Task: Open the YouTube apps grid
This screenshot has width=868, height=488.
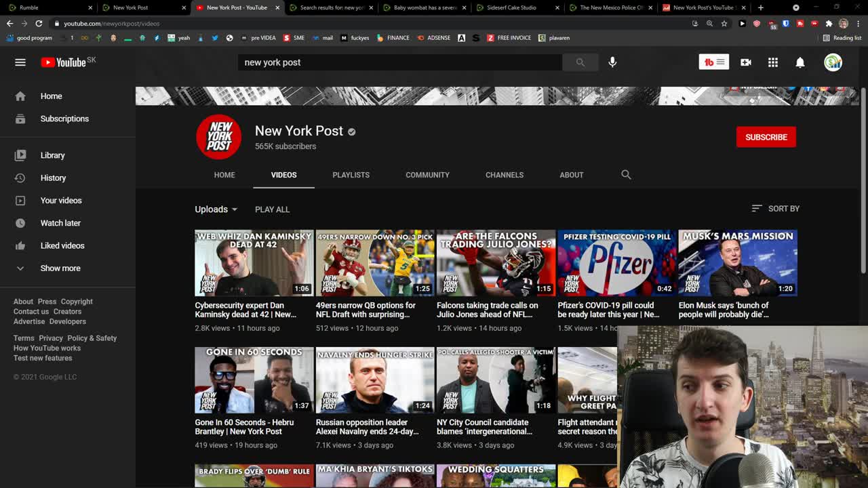Action: click(x=773, y=62)
